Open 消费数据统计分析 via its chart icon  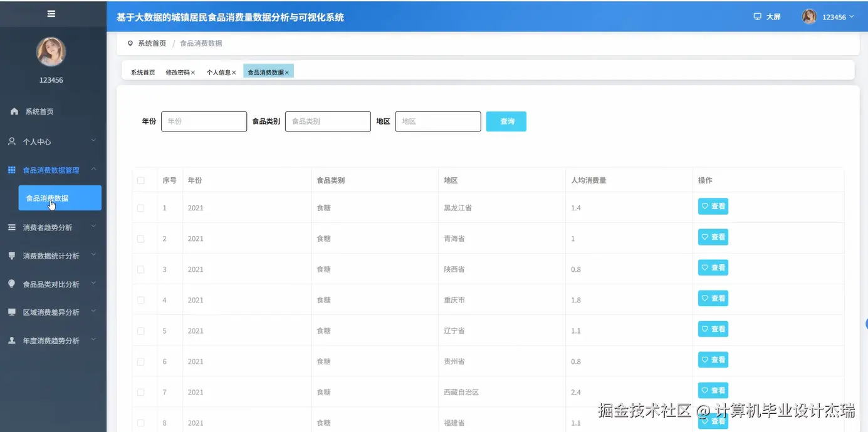pyautogui.click(x=13, y=255)
